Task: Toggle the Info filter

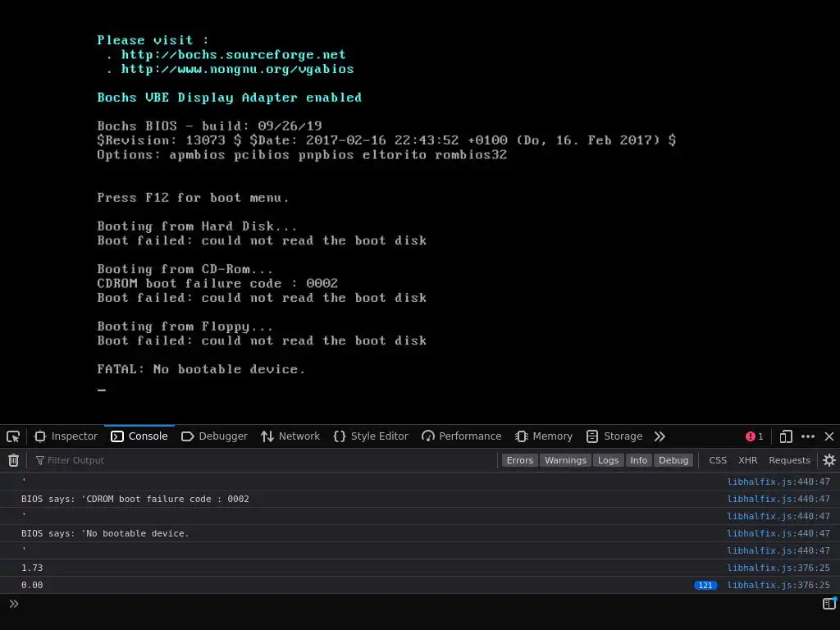Action: (638, 460)
